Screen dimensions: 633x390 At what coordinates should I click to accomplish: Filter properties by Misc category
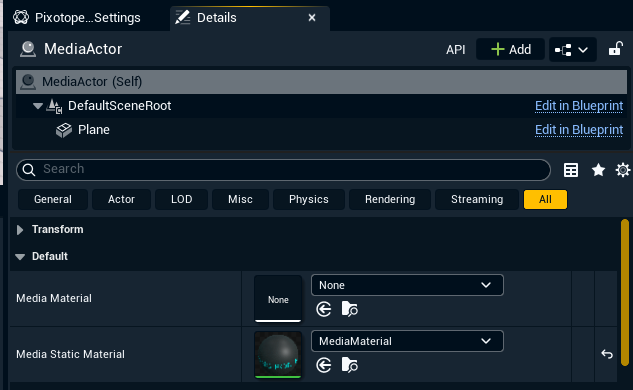[240, 199]
